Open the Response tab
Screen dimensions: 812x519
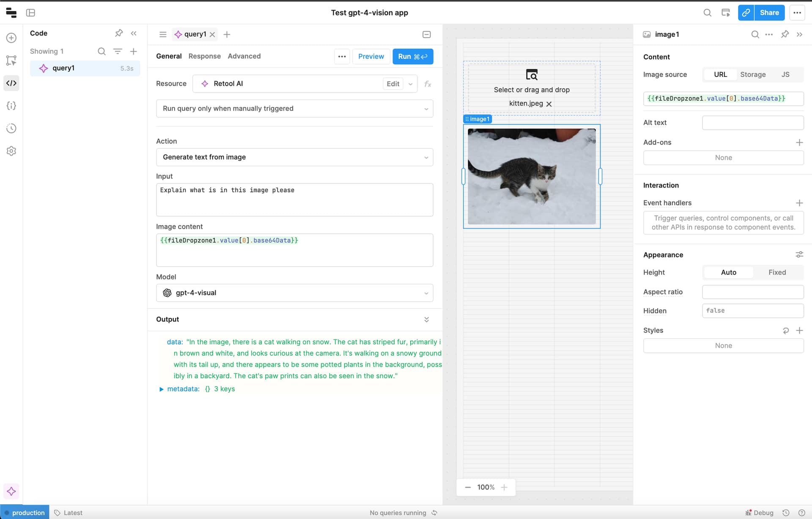tap(205, 56)
